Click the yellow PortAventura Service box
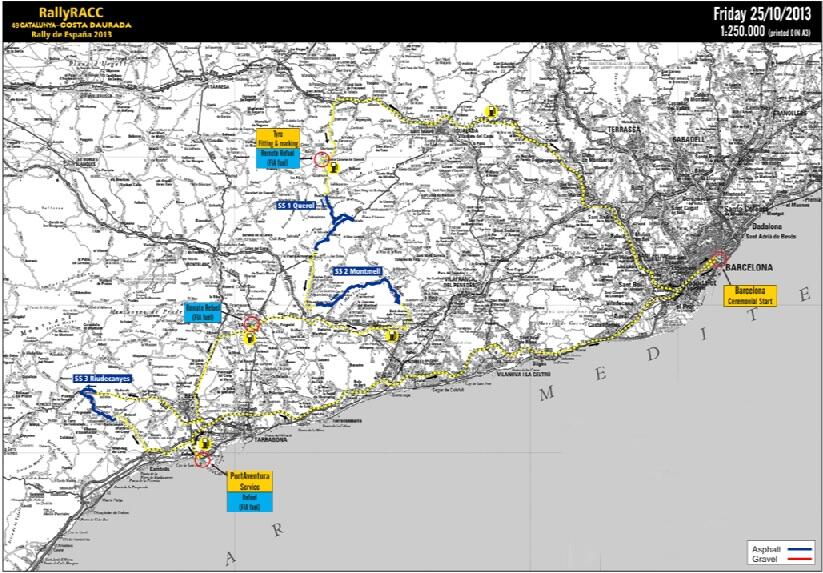Image resolution: width=823 pixels, height=573 pixels. pyautogui.click(x=250, y=481)
